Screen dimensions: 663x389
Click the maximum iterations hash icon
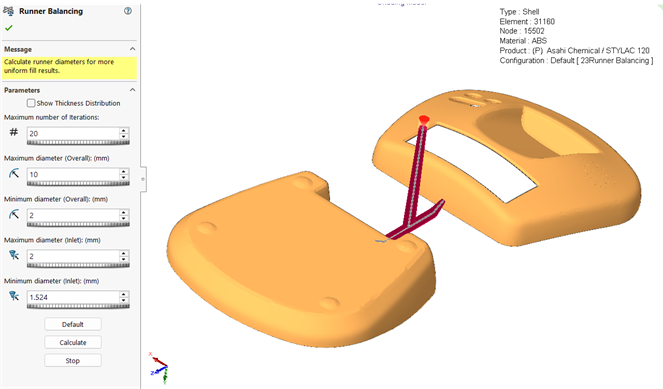14,132
